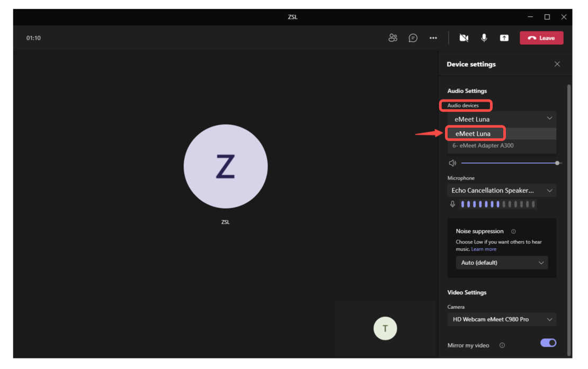
Task: Open Noise suppression Auto (default) dropdown
Action: pyautogui.click(x=502, y=263)
